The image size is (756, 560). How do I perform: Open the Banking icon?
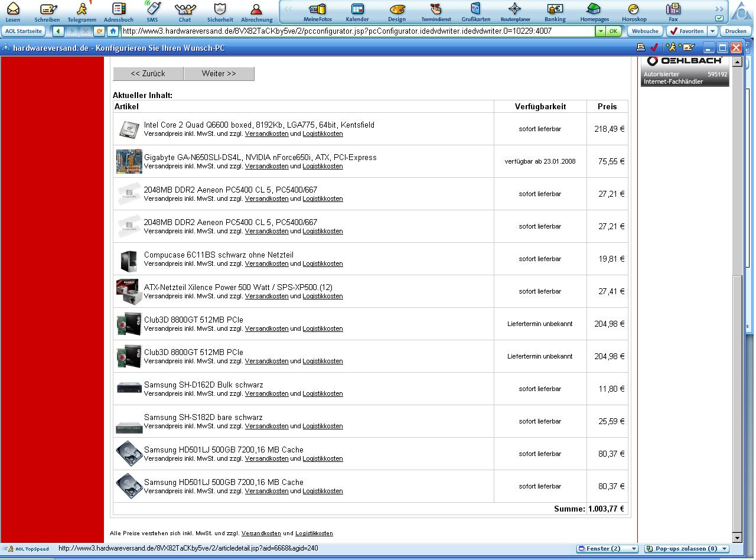555,9
